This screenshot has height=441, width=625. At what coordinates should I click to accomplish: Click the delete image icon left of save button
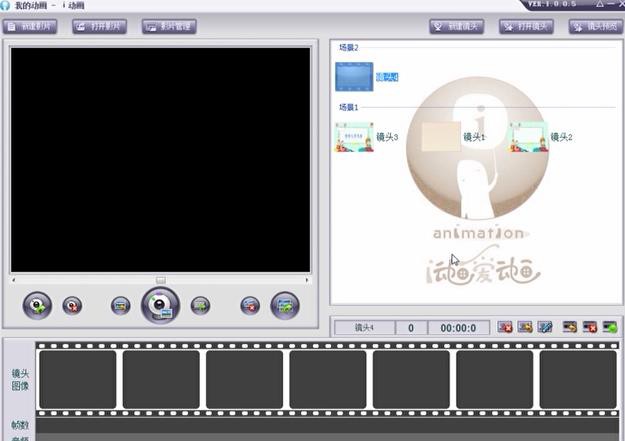pos(250,306)
